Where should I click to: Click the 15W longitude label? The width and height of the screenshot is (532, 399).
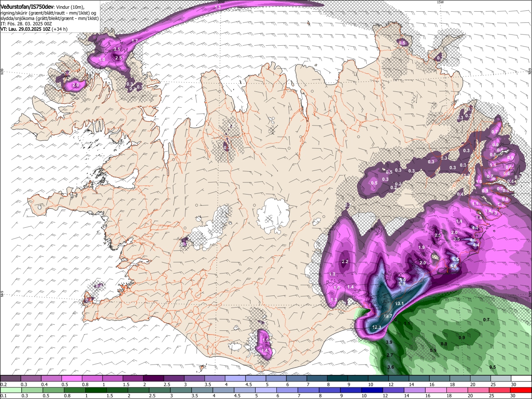[x=440, y=2]
